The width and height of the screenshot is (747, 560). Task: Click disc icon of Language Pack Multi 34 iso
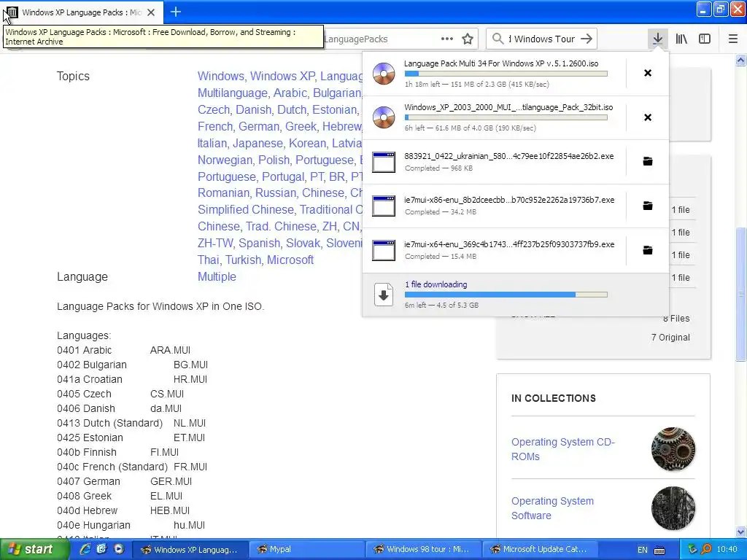click(384, 74)
